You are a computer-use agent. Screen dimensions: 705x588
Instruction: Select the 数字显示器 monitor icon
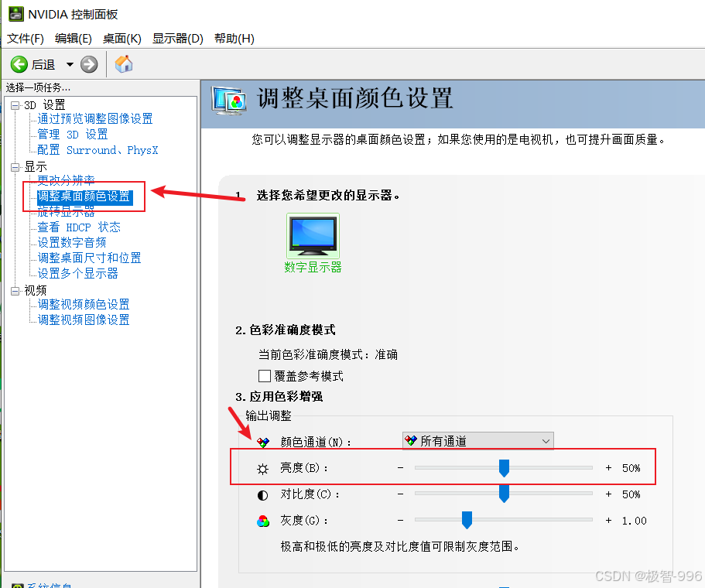313,235
